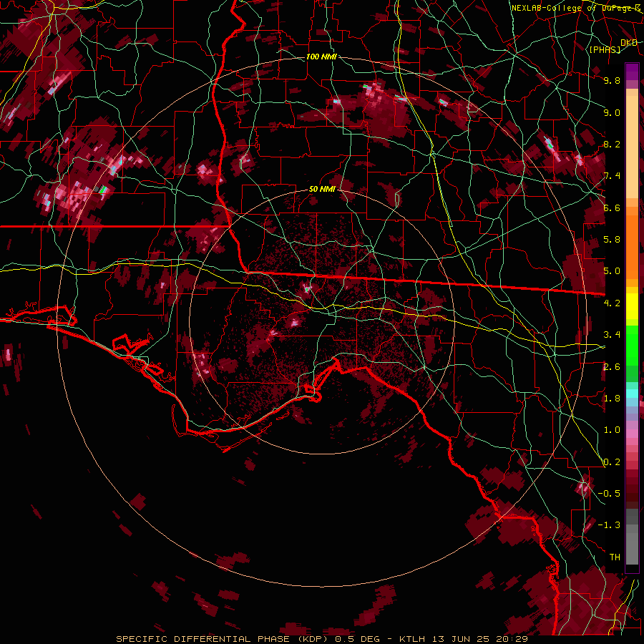The height and width of the screenshot is (644, 644).
Task: Click the 'DKD' label above the color scale
Action: tap(629, 42)
